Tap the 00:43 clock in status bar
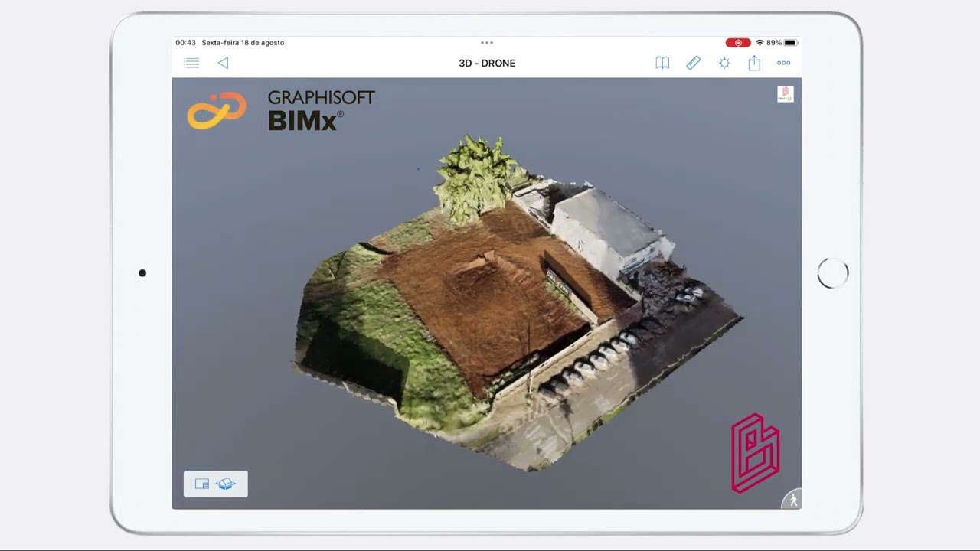The image size is (980, 551). [x=186, y=43]
